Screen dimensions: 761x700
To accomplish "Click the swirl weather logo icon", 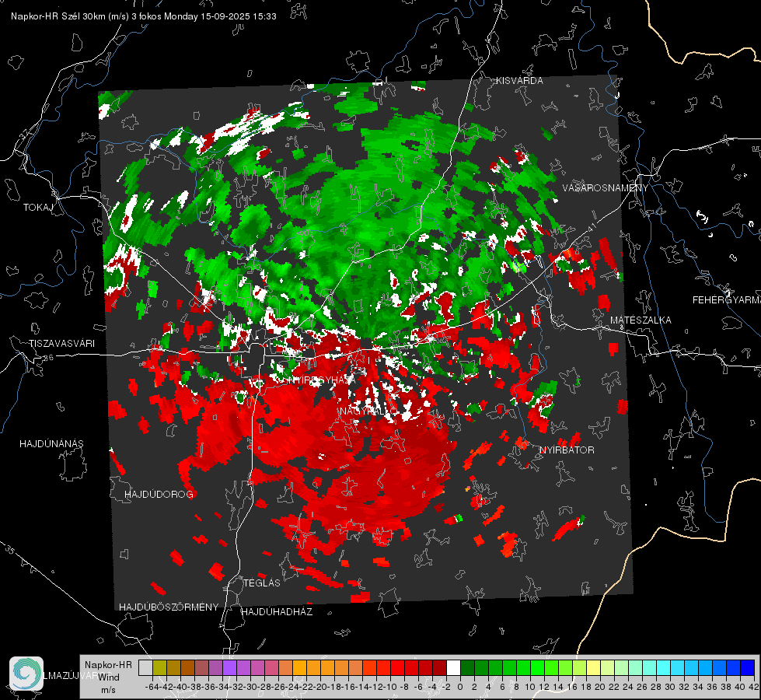I will click(x=26, y=674).
